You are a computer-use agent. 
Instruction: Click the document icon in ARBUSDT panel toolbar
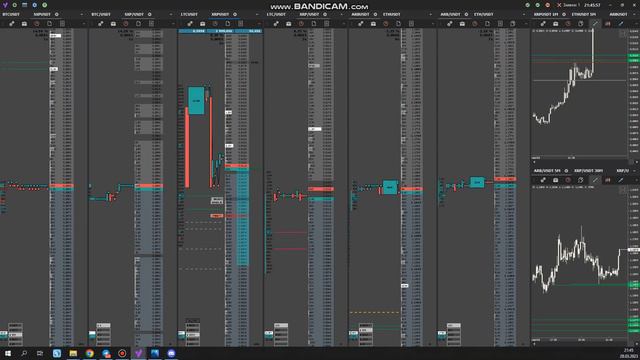398,24
